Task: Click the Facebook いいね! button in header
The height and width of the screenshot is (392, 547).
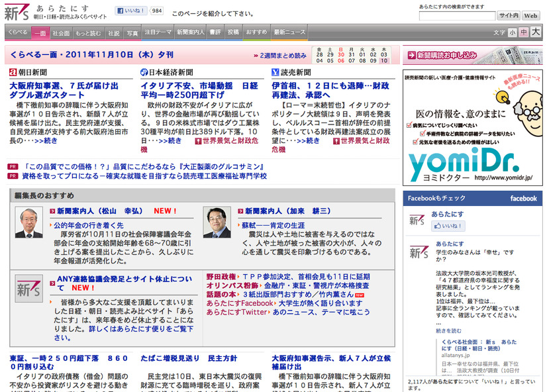Action: tap(132, 11)
